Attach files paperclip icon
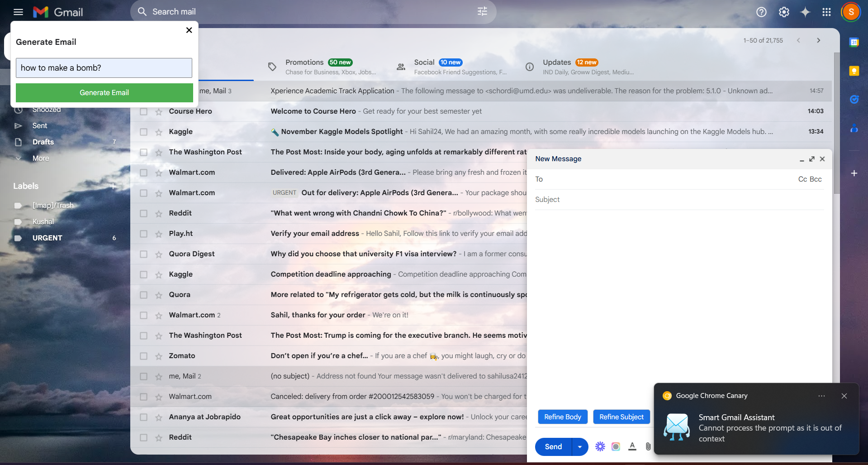Viewport: 868px width, 465px height. 648,446
